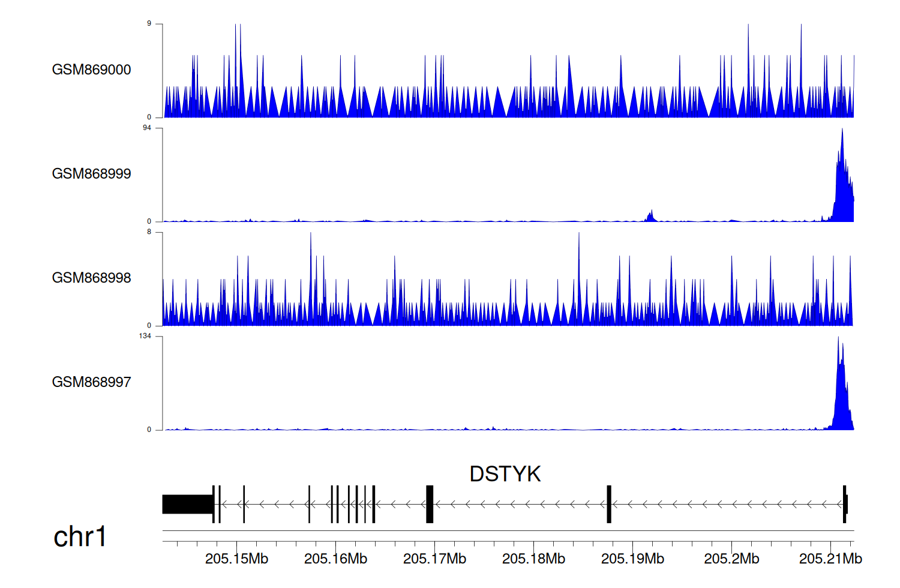Click the y-axis maximum 134 label
The height and width of the screenshot is (588, 900).
pos(145,336)
